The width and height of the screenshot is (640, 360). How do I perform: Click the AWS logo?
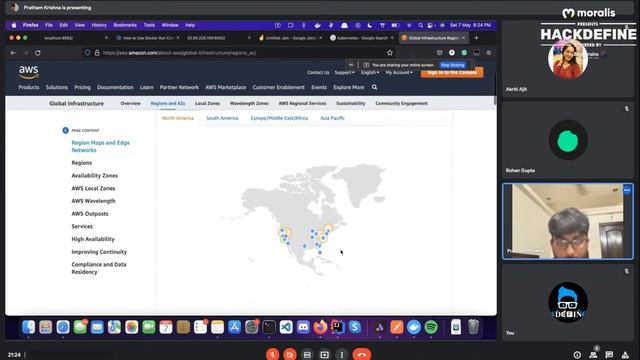(28, 72)
